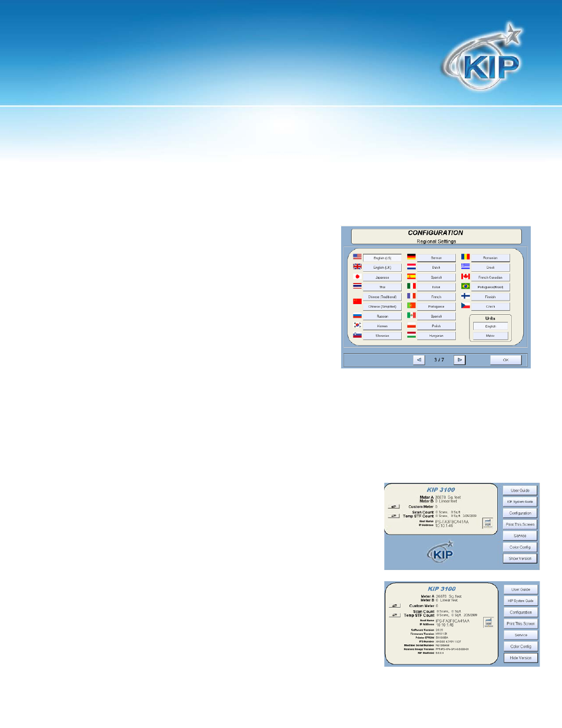
Task: Click Show Version button
Action: pyautogui.click(x=520, y=558)
